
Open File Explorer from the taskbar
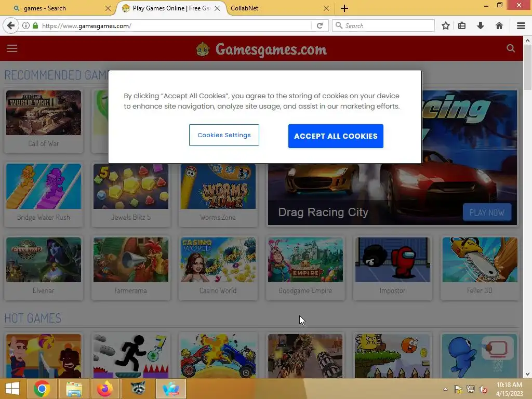[74, 389]
